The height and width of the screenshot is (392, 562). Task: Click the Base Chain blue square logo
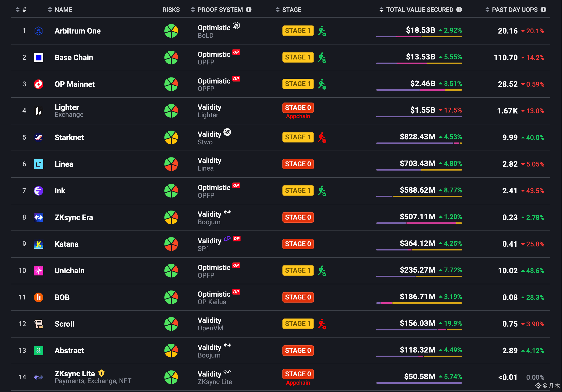pos(38,58)
